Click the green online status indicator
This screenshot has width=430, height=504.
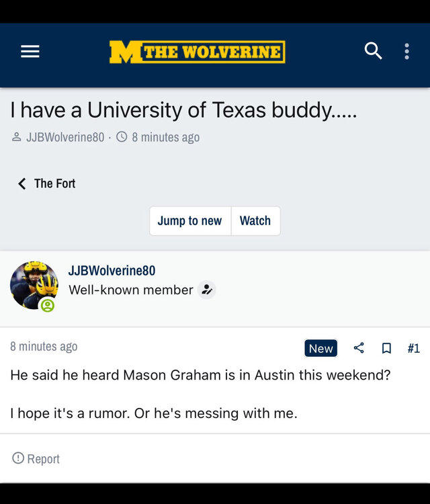tap(47, 306)
